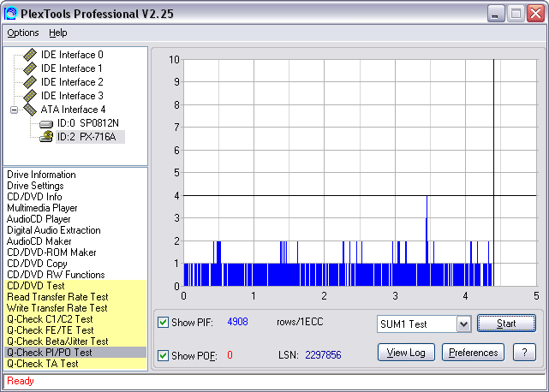Click the ATA Interface 4 chip icon
The height and width of the screenshot is (392, 549).
tap(30, 110)
